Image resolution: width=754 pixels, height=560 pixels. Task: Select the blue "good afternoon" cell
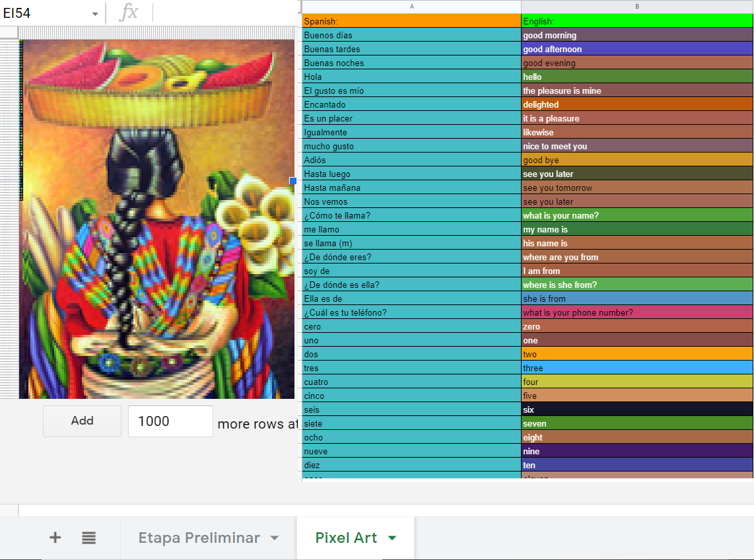pos(636,49)
